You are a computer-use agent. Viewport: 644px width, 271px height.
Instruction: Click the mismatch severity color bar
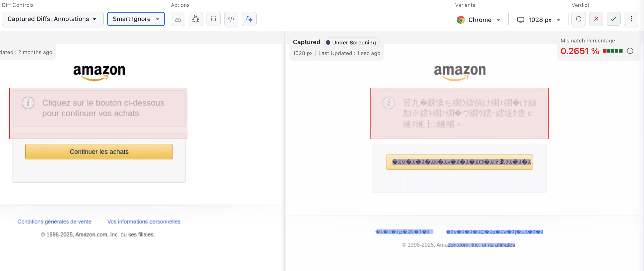click(x=612, y=51)
